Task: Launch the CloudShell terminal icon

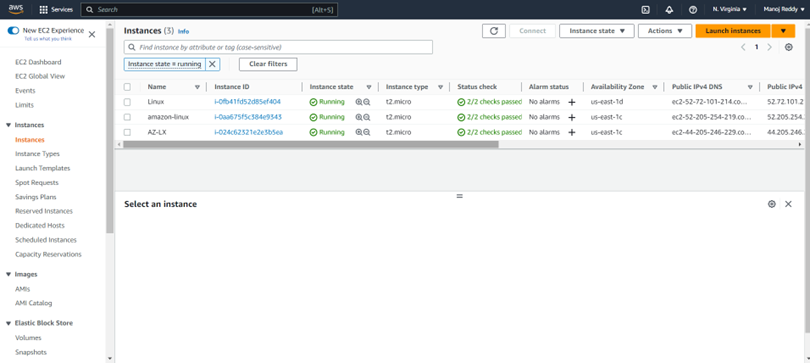Action: click(645, 10)
